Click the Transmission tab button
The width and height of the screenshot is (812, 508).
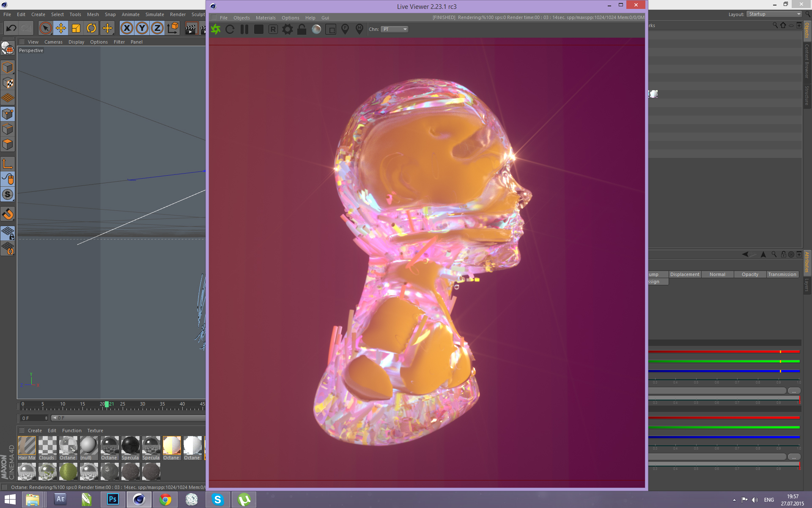(x=782, y=274)
